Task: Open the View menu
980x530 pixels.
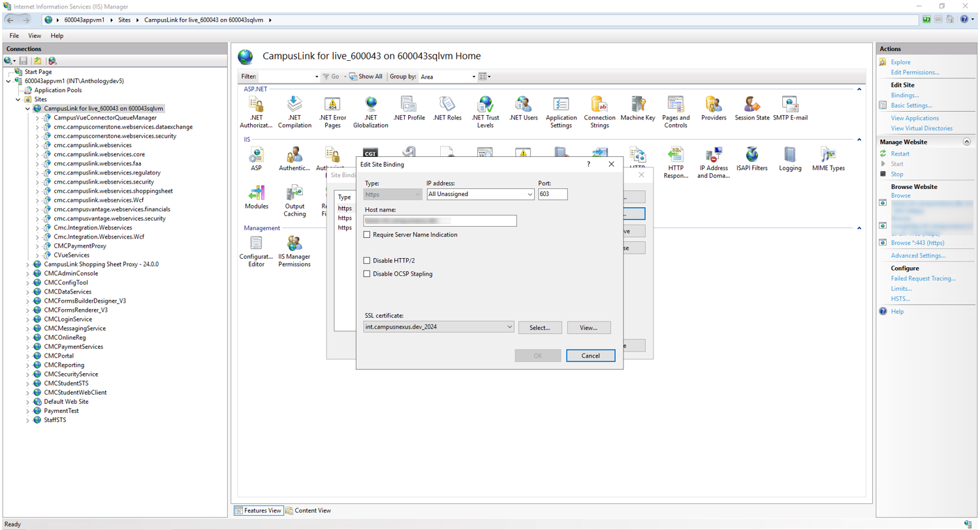Action: (x=35, y=35)
